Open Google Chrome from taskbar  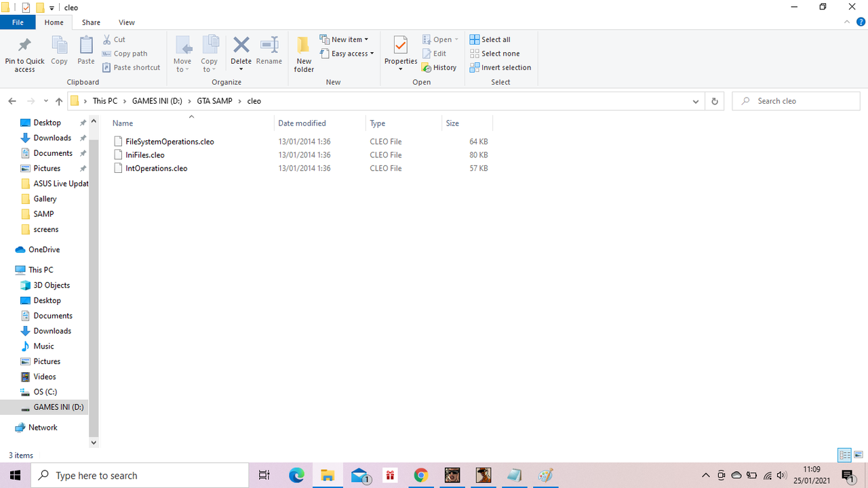tap(420, 475)
